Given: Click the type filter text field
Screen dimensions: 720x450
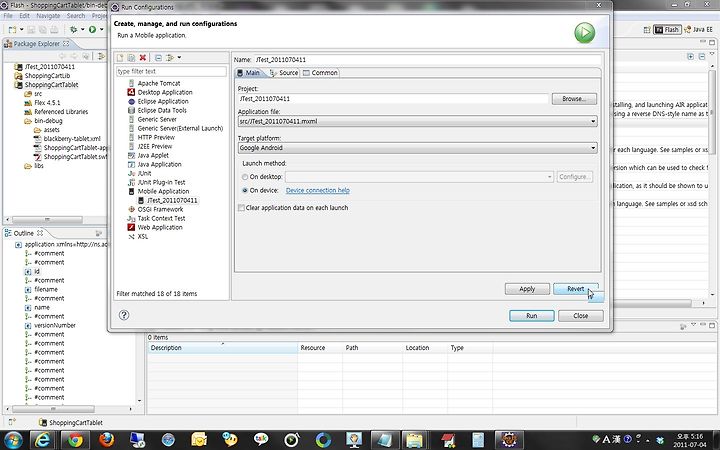Looking at the screenshot, I should coord(171,72).
